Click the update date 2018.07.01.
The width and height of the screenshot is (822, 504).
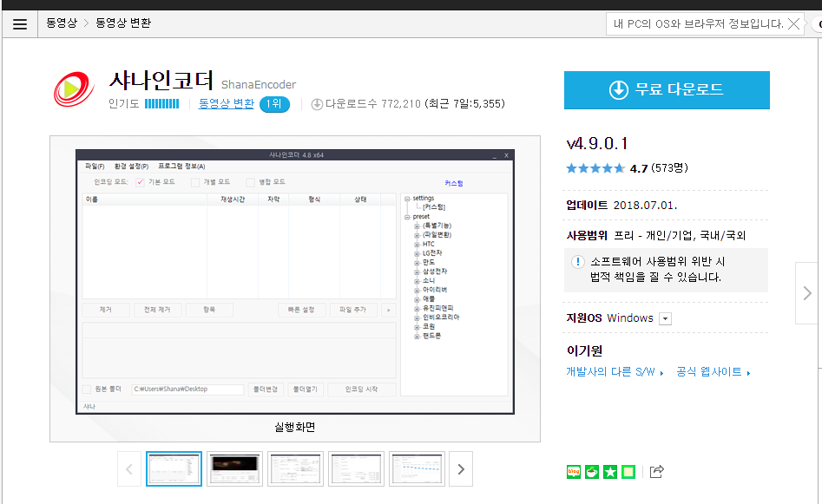click(x=645, y=206)
